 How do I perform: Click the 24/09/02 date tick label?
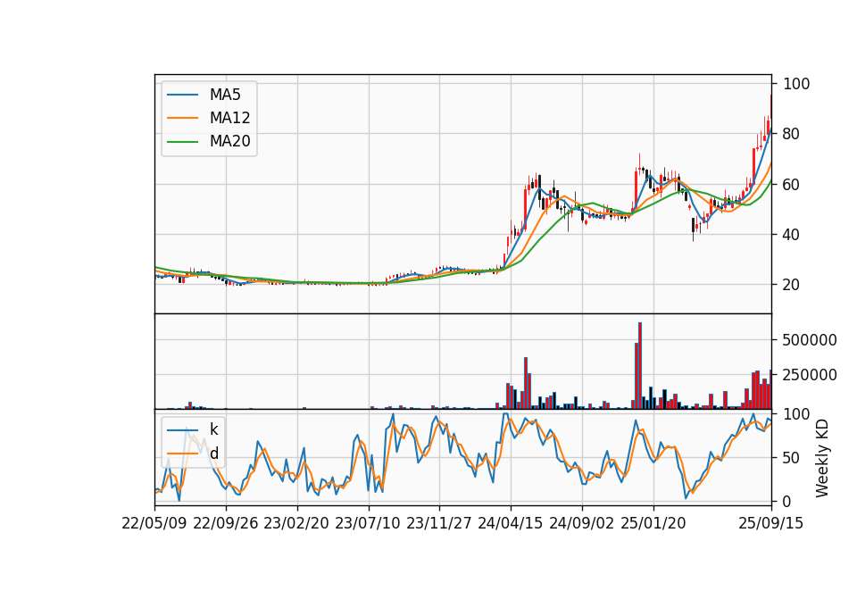click(x=581, y=524)
